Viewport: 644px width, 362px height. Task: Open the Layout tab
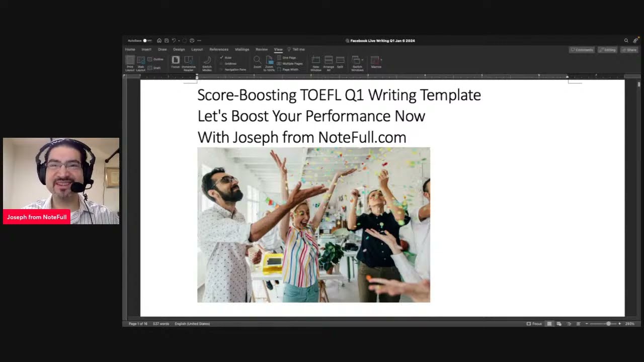click(197, 49)
